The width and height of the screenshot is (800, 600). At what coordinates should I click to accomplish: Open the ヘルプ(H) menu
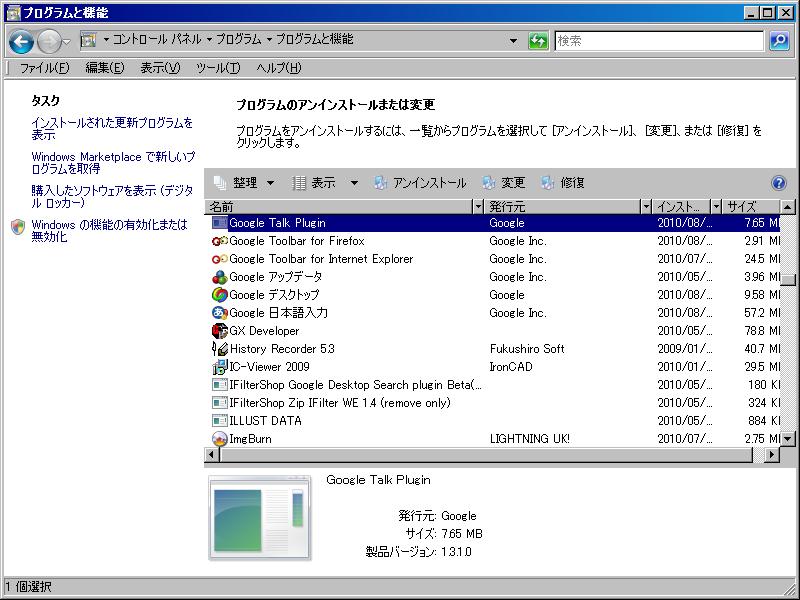[279, 68]
